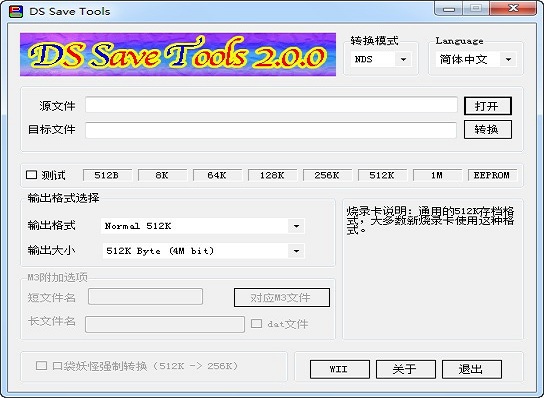This screenshot has width=544, height=398.
Task: Click the 目标文件 input field
Action: [271, 130]
